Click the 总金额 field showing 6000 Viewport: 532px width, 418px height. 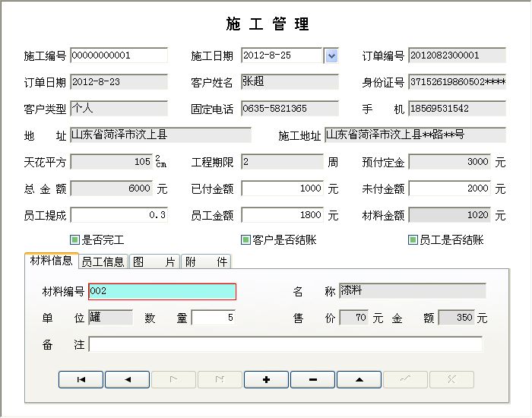click(111, 188)
